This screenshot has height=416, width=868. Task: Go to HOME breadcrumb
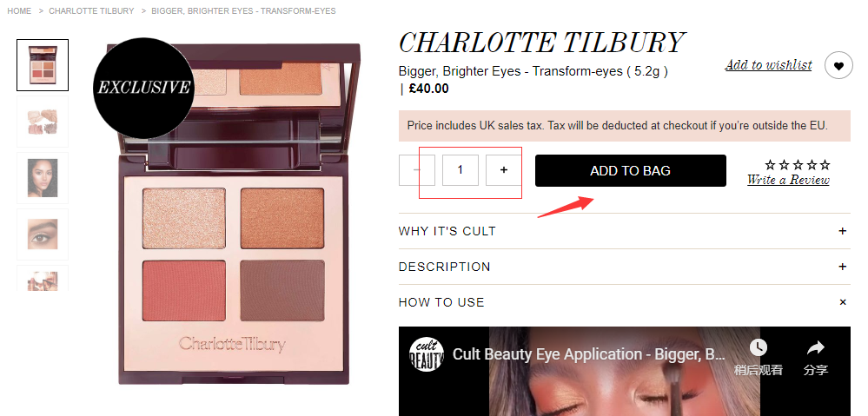coord(19,11)
